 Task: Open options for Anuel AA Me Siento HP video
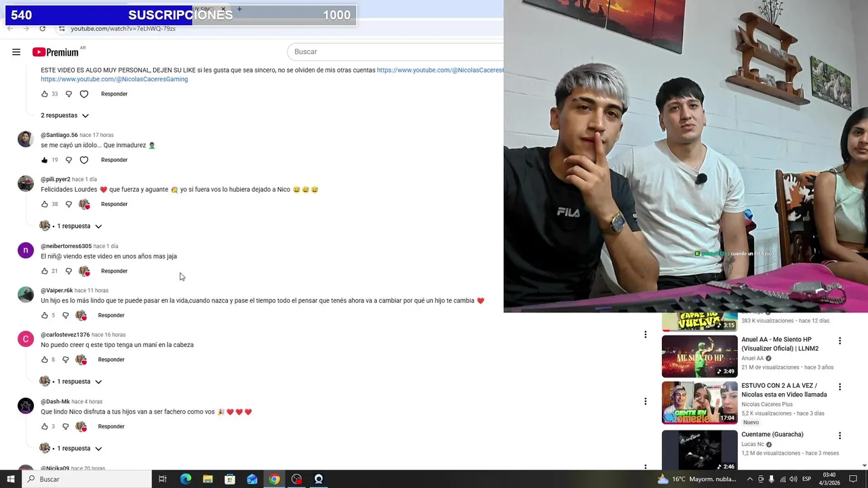[x=840, y=341]
